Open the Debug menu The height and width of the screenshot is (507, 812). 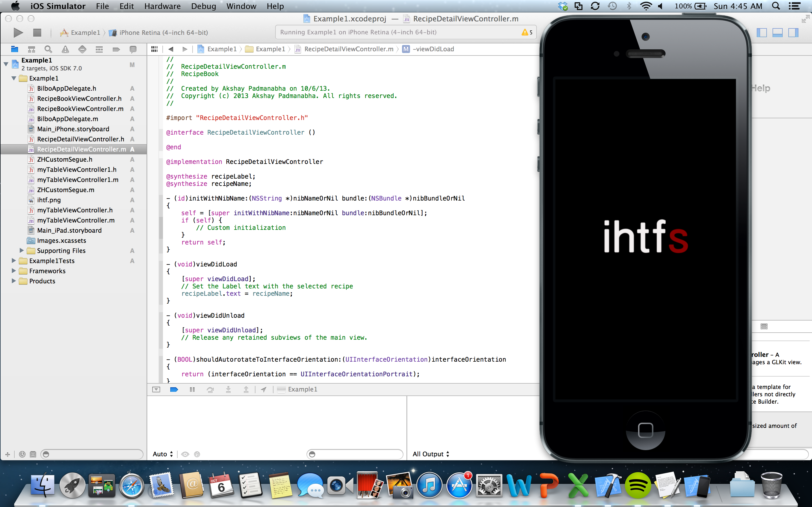[203, 6]
